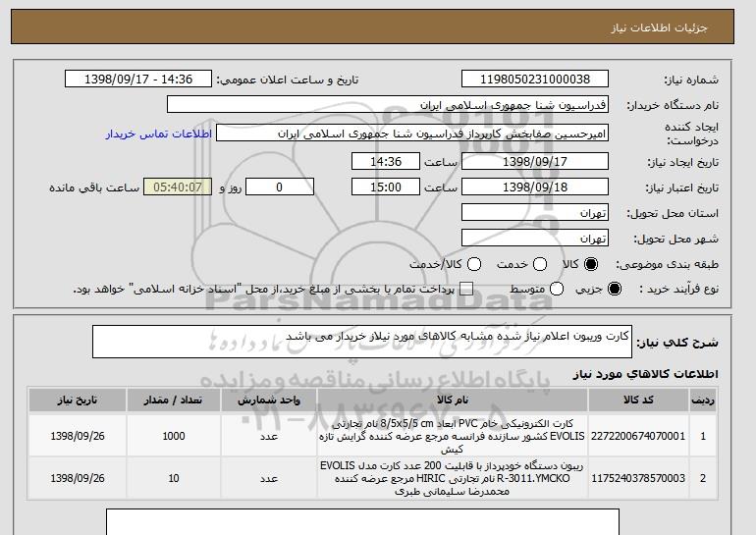The width and height of the screenshot is (756, 535).
Task: Click the request creator name field
Action: tap(412, 134)
